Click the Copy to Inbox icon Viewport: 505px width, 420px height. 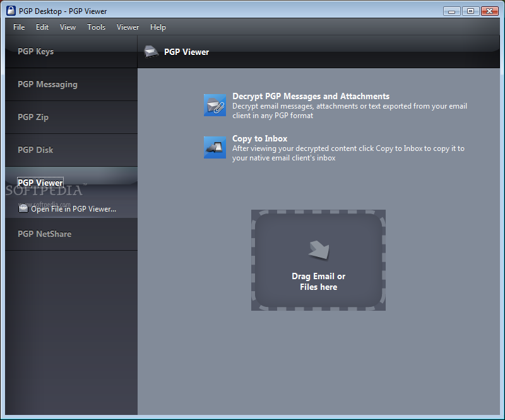coord(215,147)
